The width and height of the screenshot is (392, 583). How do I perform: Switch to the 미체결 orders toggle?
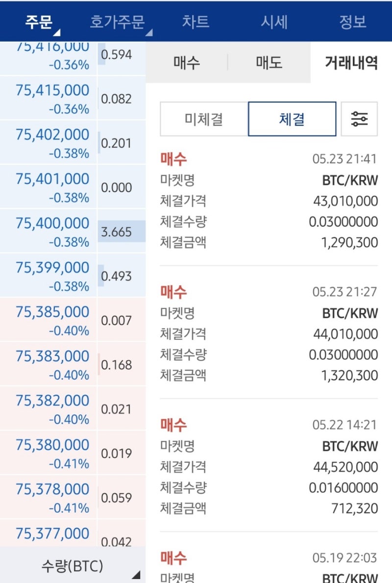(204, 119)
